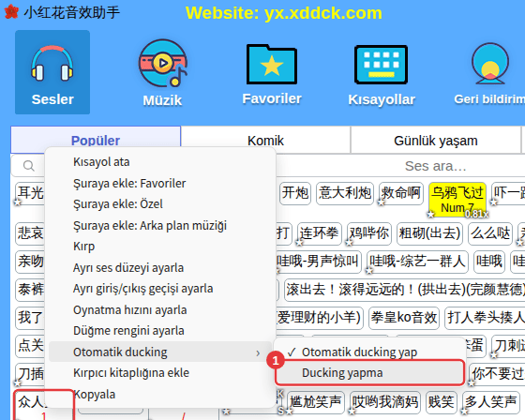Switch to the Popüler tab
525x420 pixels.
pyautogui.click(x=96, y=140)
